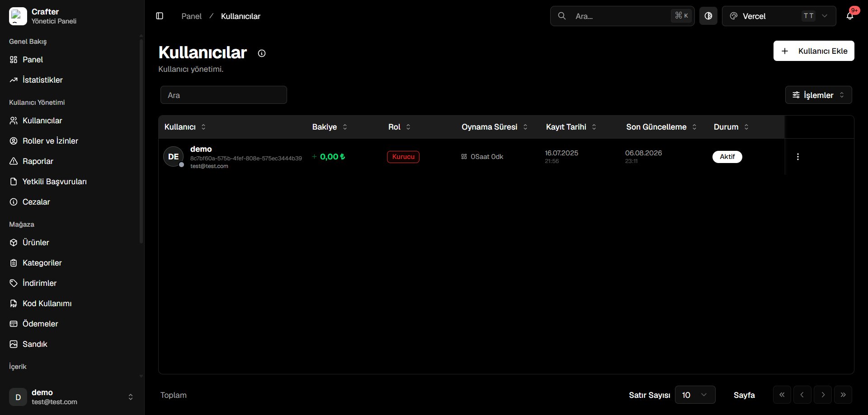
Task: Click the Yetkili Başvuruları file icon
Action: click(14, 182)
